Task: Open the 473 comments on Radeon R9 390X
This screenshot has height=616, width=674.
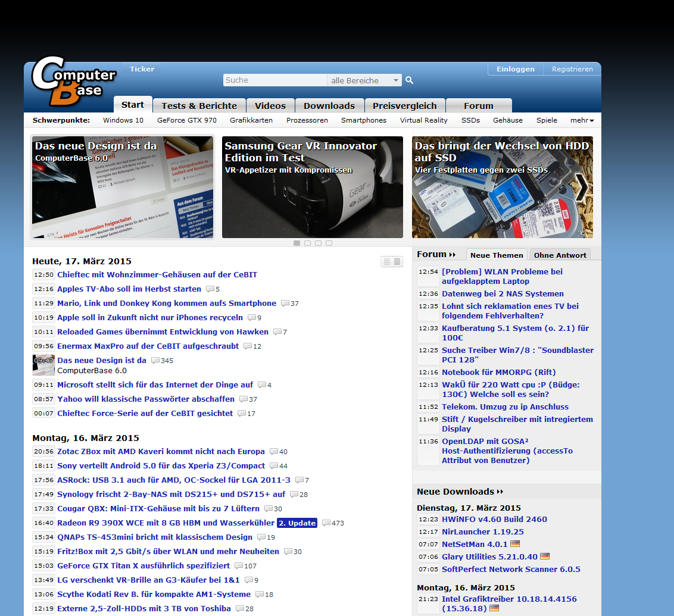Action: click(x=333, y=523)
